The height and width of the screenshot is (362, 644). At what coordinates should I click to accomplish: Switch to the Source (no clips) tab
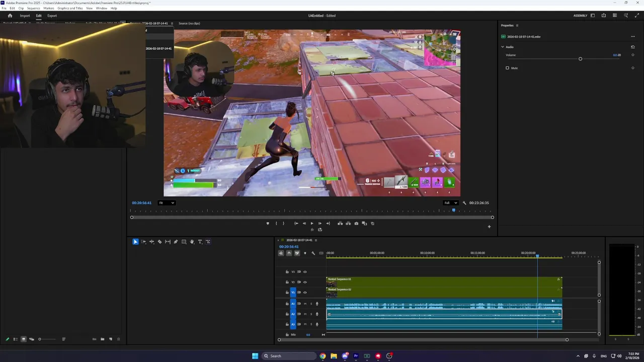coord(189,23)
